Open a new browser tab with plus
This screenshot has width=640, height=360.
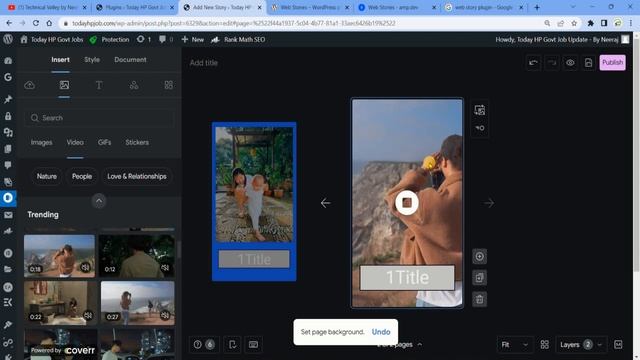537,7
